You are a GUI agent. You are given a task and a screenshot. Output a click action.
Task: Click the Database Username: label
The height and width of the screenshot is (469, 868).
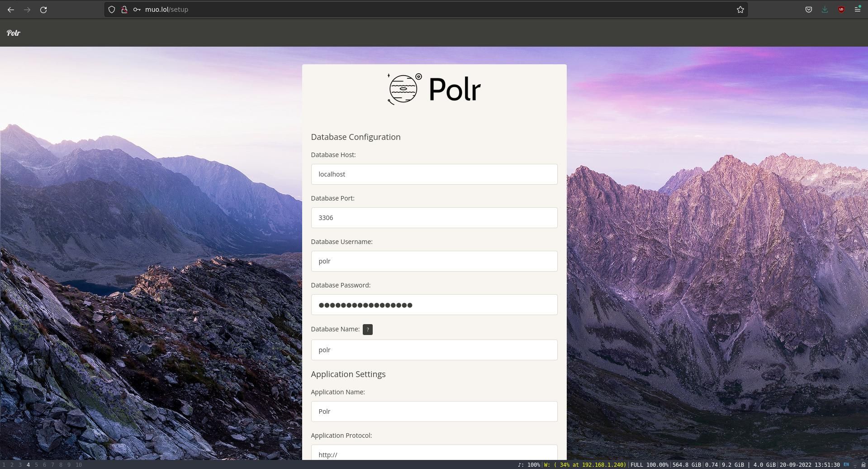pos(342,242)
